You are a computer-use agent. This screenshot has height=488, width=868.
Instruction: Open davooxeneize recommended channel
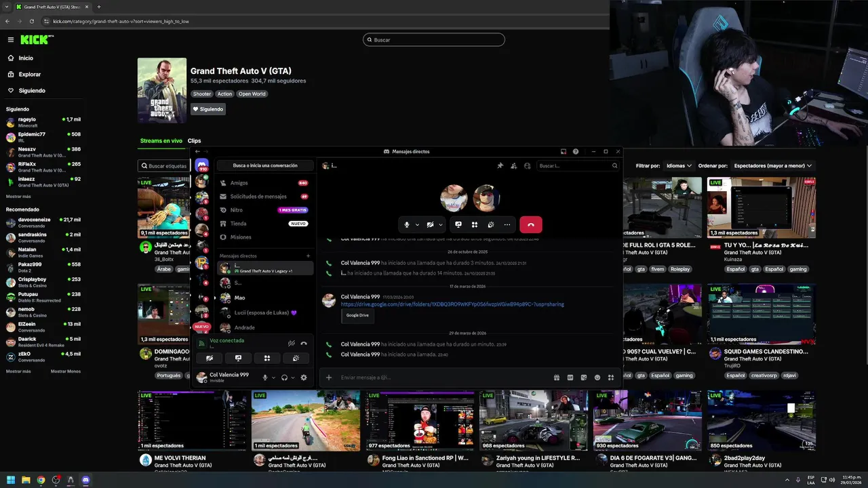43,222
